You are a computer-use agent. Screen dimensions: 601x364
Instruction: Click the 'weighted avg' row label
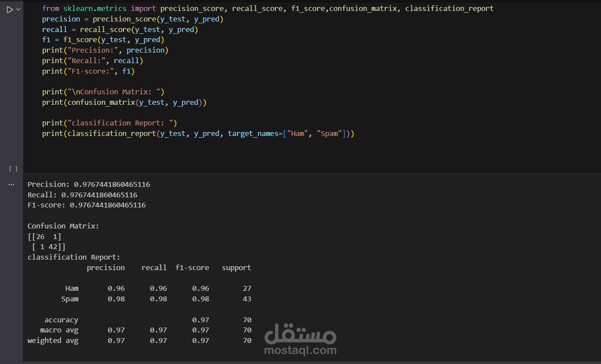[x=53, y=340]
